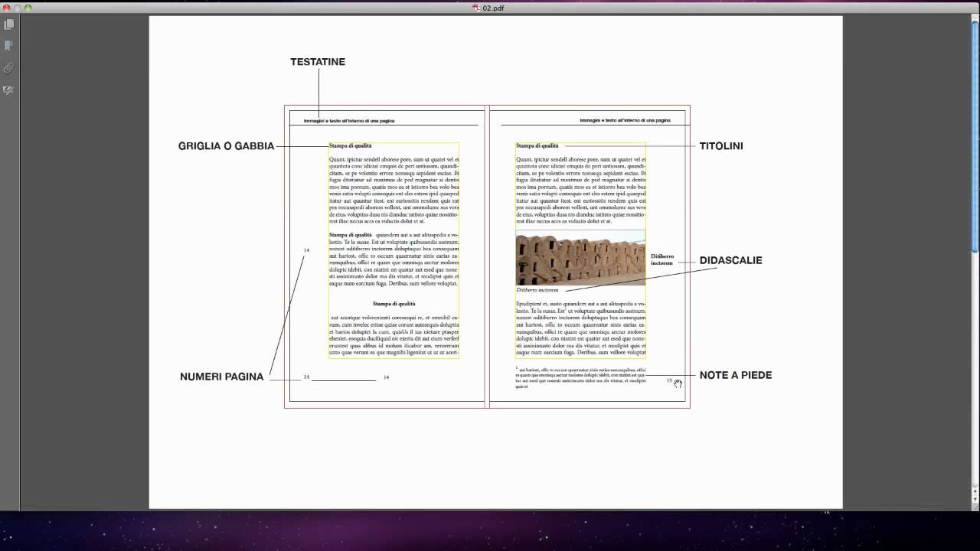Click the centered 'Stampa di qualità' heading
This screenshot has height=551, width=980.
(x=394, y=304)
